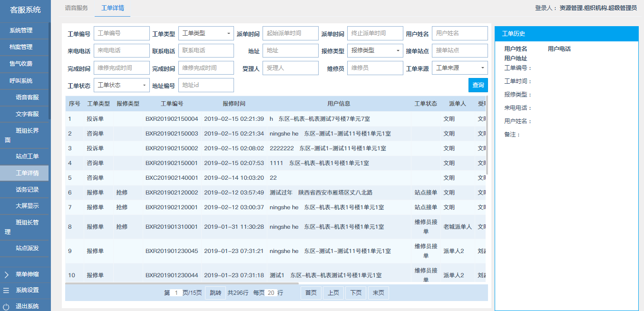Select row with BXR201902120002
This screenshot has height=311, width=644.
(x=276, y=193)
